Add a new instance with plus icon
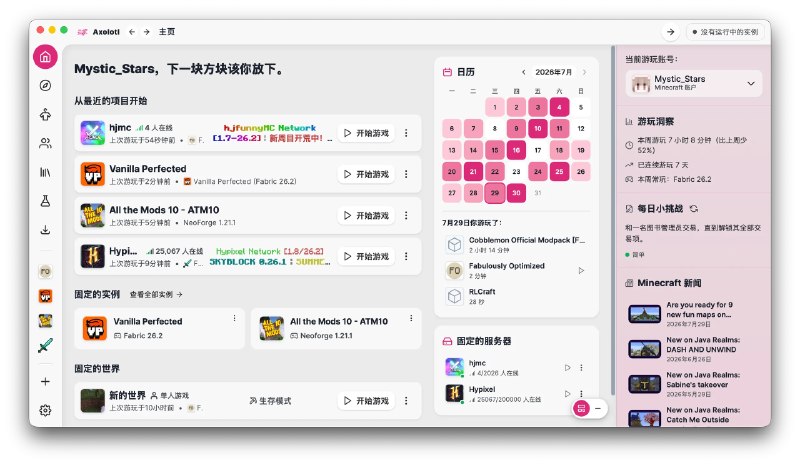Screen dimensions: 800x465 45,382
